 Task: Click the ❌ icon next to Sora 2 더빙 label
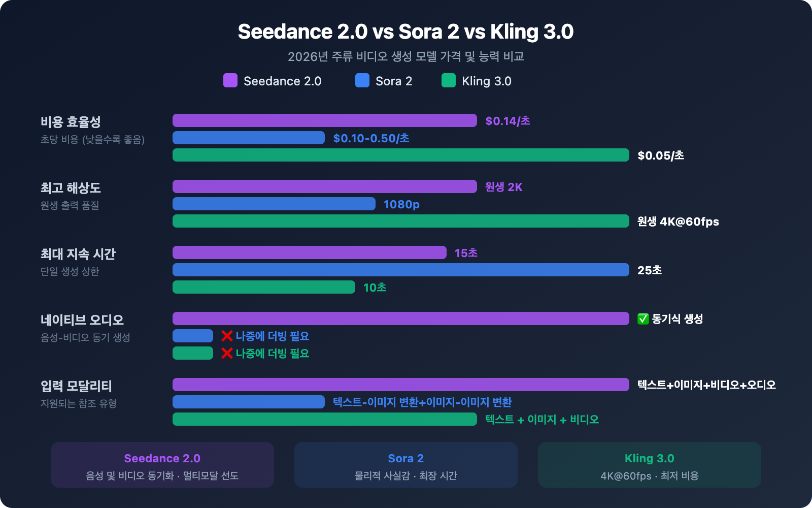coord(227,336)
